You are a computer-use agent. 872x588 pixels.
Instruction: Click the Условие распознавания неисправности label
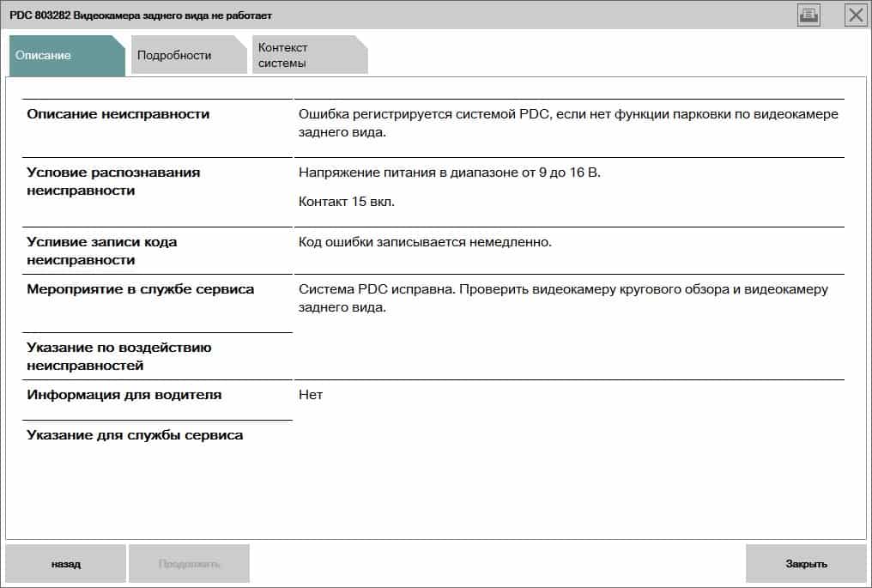click(113, 181)
